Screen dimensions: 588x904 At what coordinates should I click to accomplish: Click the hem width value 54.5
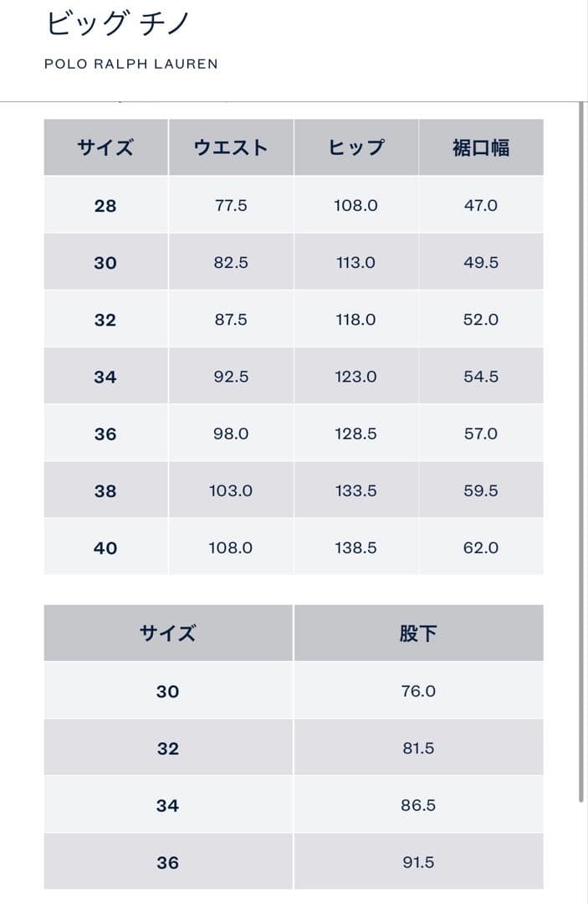pyautogui.click(x=481, y=377)
